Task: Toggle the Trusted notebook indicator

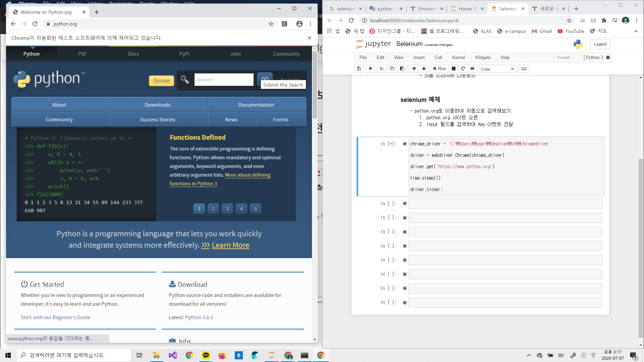Action: tap(563, 58)
